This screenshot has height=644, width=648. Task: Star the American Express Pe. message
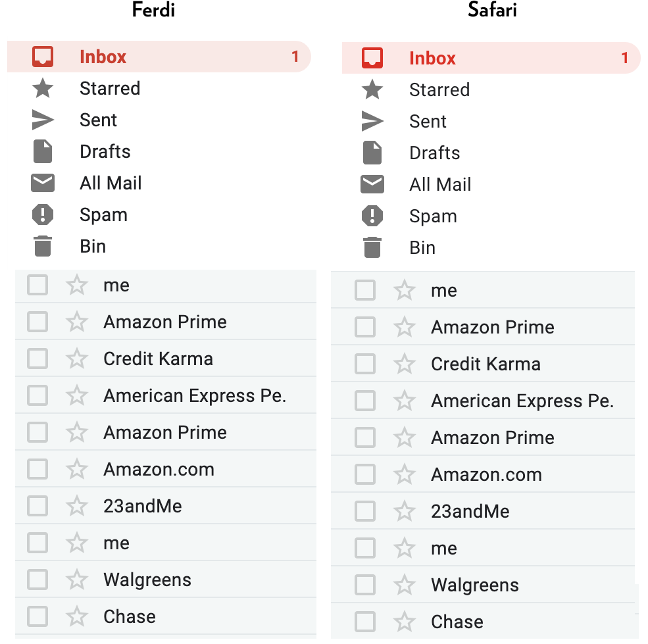point(76,395)
